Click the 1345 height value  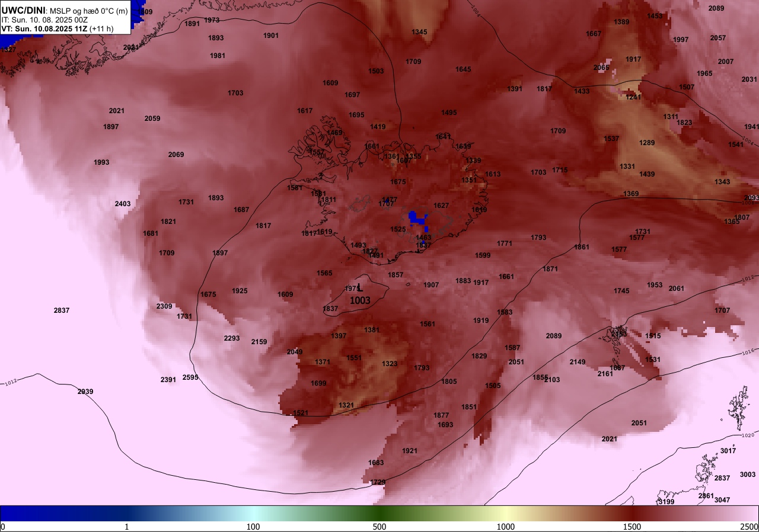[x=419, y=32]
